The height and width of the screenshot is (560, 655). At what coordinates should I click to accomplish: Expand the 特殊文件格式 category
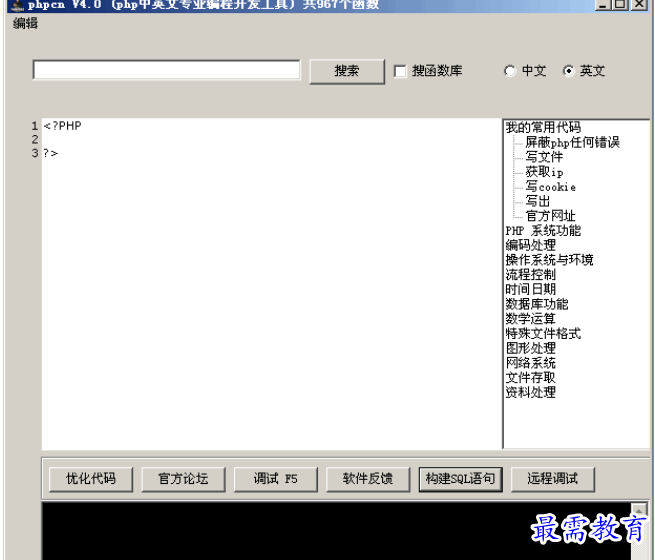pos(543,333)
